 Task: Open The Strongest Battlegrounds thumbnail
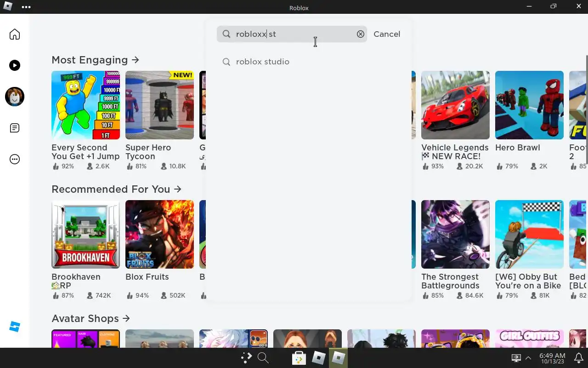pyautogui.click(x=455, y=234)
